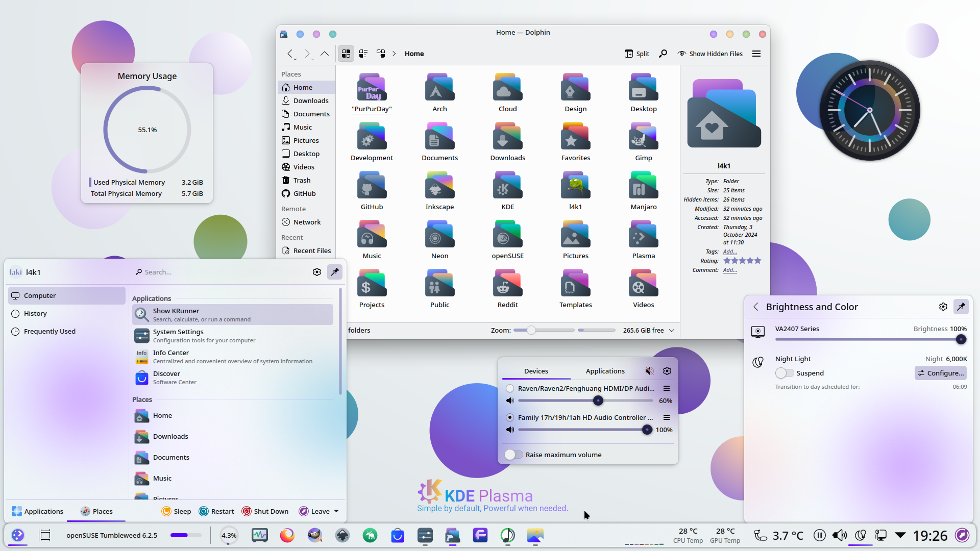Select the Reddit folder icon
This screenshot has width=980, height=551.
507,283
